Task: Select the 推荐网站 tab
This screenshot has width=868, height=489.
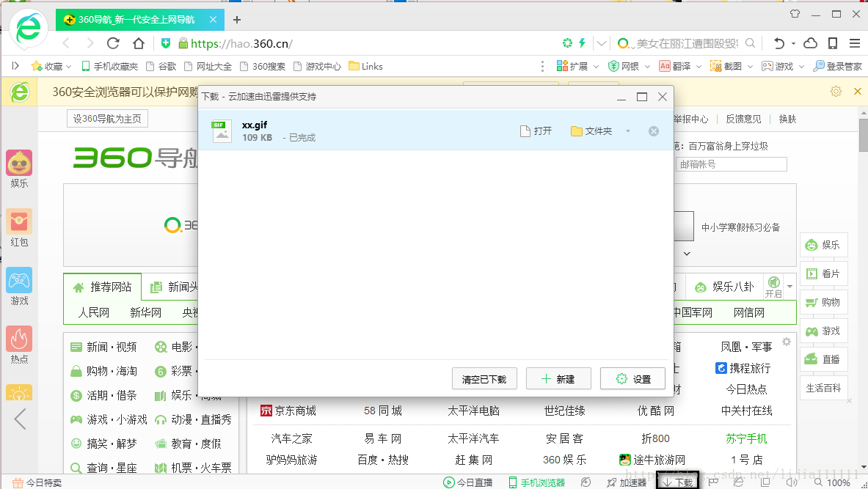Action: [103, 287]
